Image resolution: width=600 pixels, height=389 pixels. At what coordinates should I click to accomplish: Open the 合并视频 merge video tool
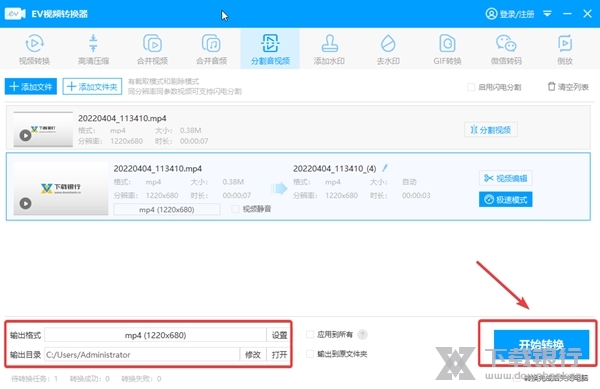point(152,49)
